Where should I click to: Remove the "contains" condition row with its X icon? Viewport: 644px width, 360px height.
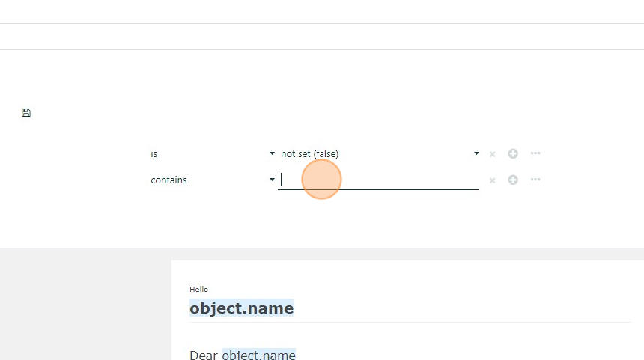coord(493,180)
